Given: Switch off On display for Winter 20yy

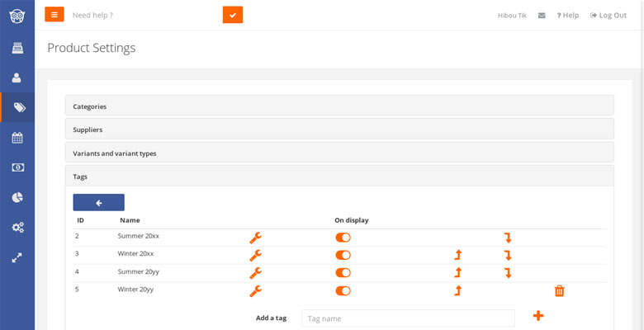Looking at the screenshot, I should [343, 291].
